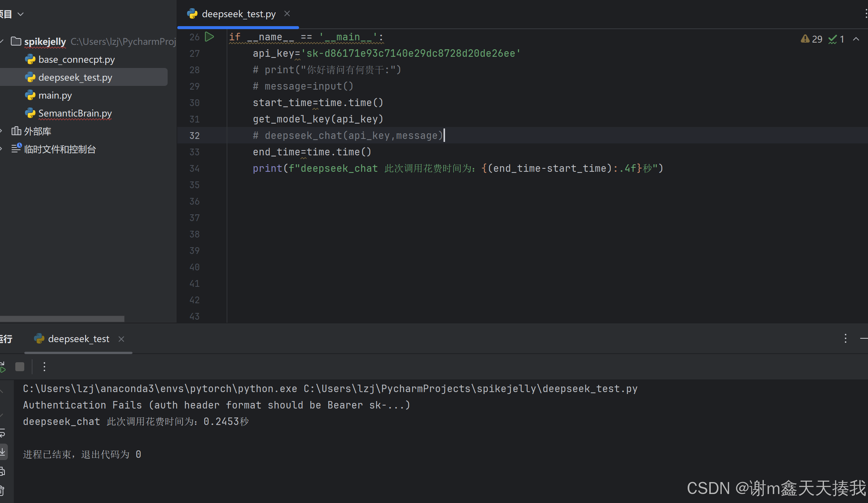Click the project panel horizontal scrollbar
Viewport: 868px width, 503px height.
[x=62, y=319]
